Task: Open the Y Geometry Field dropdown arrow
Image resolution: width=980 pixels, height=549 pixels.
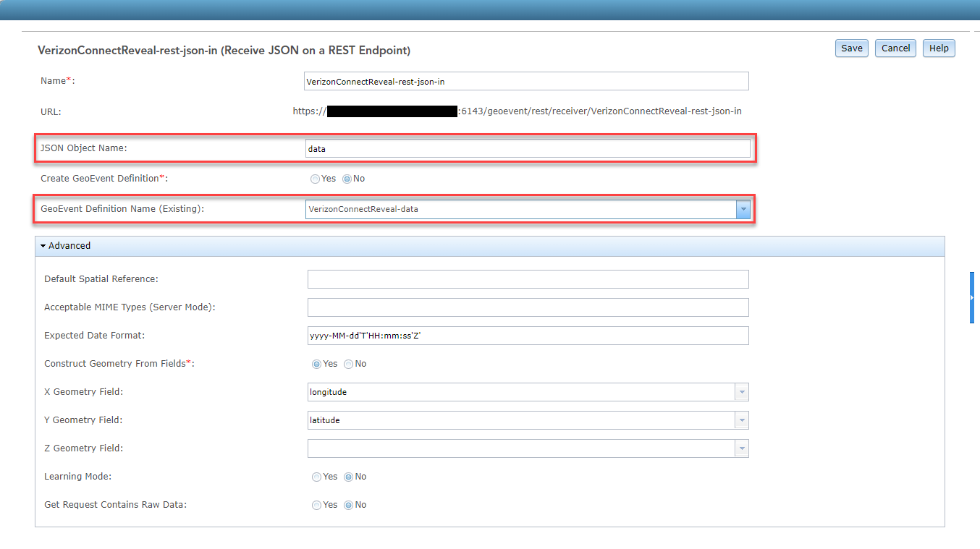Action: 742,420
